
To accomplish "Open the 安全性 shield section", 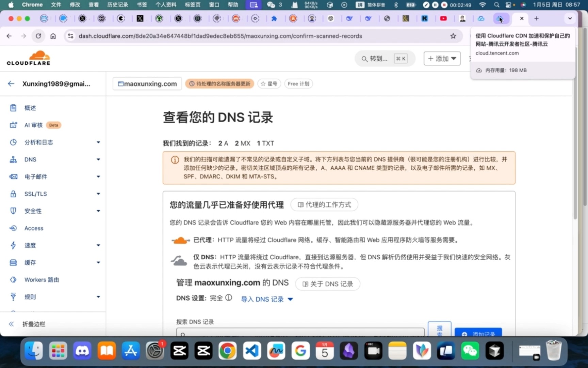I will pyautogui.click(x=33, y=211).
